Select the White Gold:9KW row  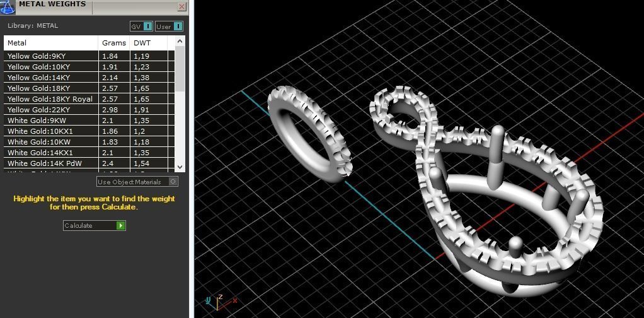coord(89,121)
